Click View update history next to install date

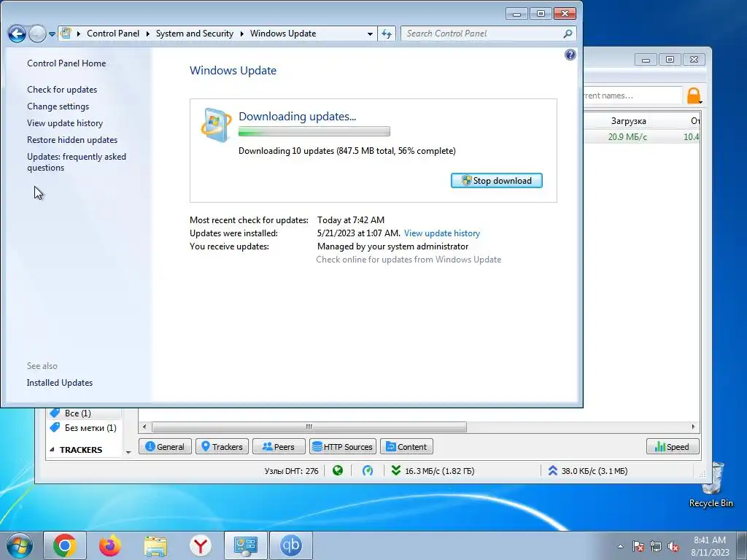click(x=441, y=233)
